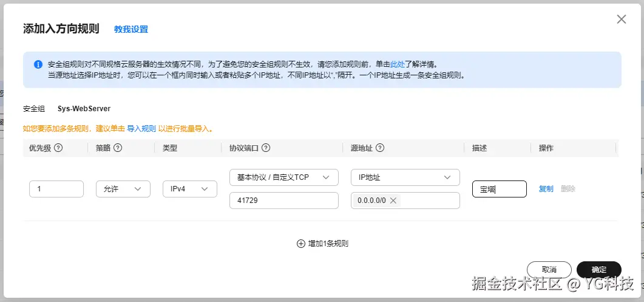Viewport: 644px width, 302px height.
Task: Click the priority help question-mark icon
Action: (x=59, y=148)
